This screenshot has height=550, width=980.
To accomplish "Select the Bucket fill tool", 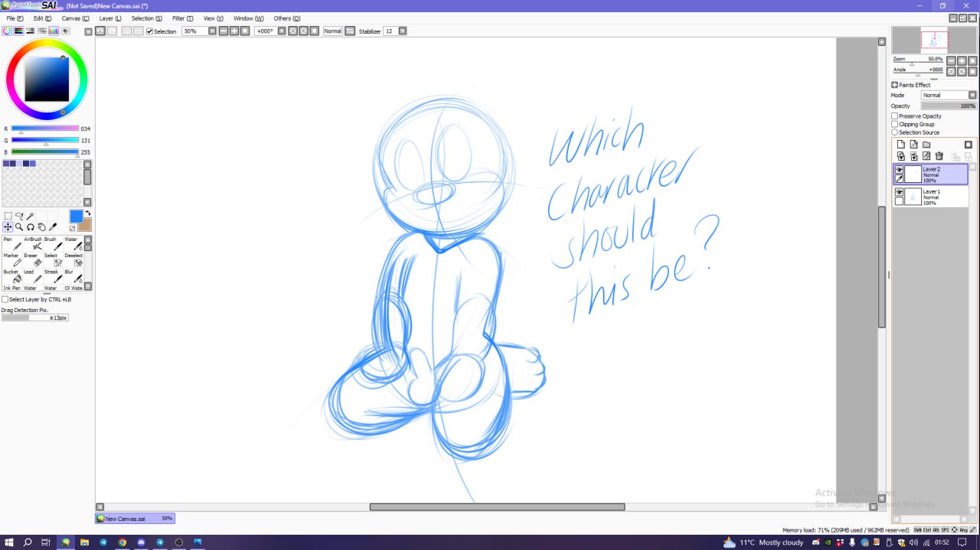I will [17, 279].
